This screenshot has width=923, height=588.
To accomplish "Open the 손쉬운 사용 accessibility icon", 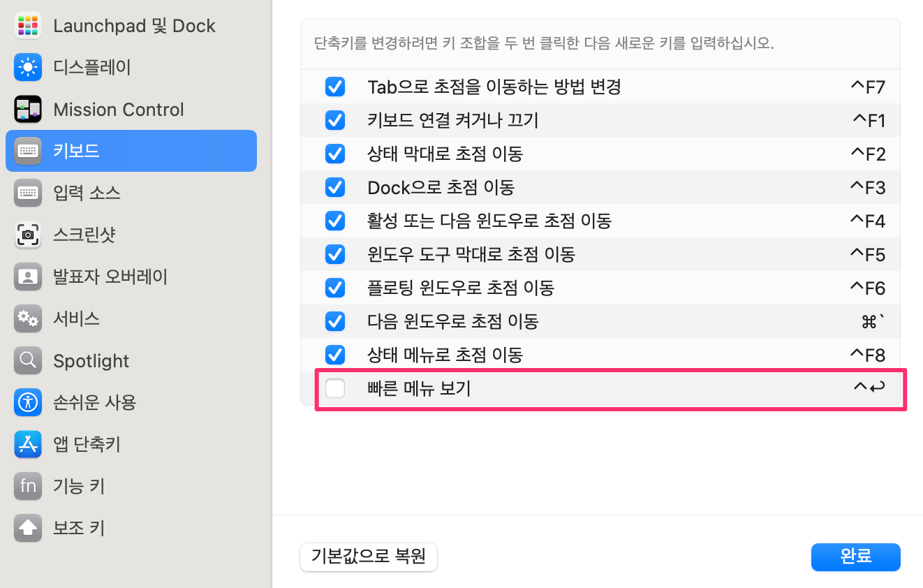I will 28,402.
